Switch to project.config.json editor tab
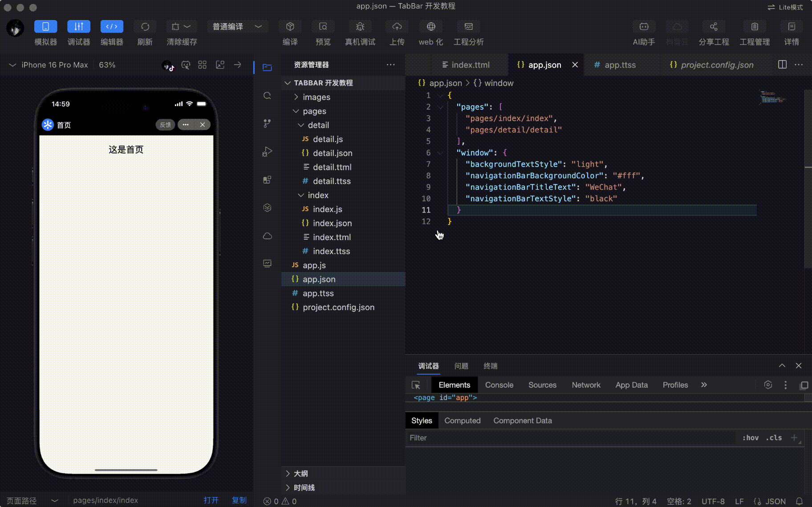 tap(712, 65)
